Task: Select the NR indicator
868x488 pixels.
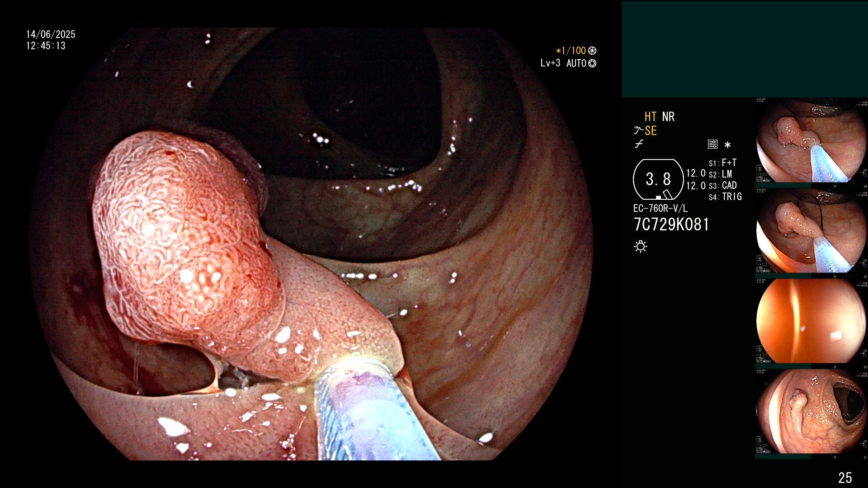Action: pos(668,117)
